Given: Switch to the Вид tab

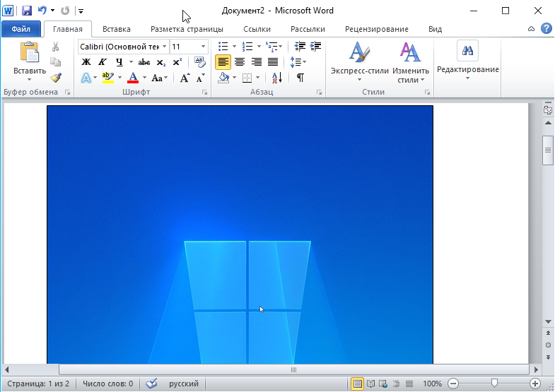Looking at the screenshot, I should [x=435, y=29].
